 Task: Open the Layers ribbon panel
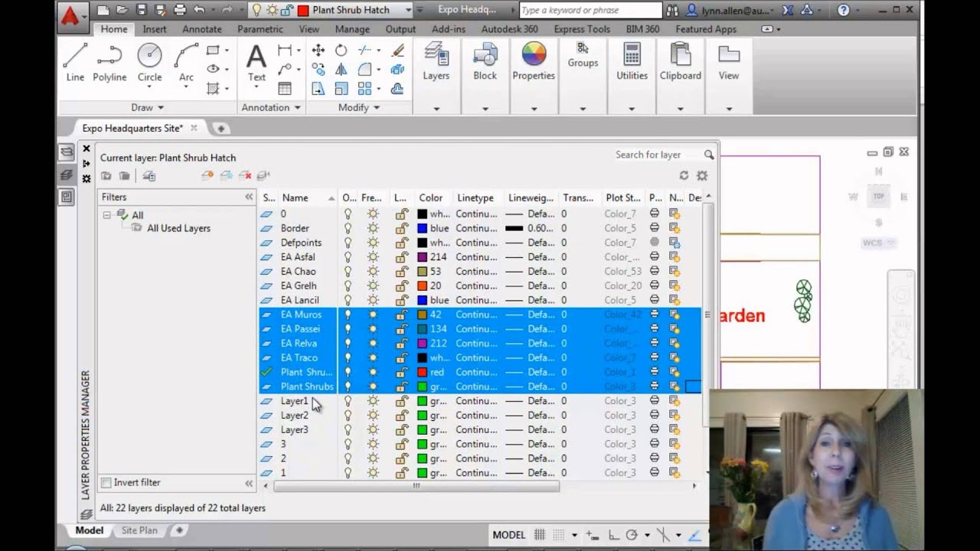click(x=436, y=61)
